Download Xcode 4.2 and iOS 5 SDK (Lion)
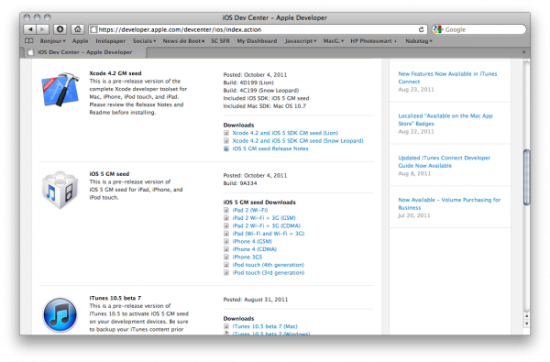The image size is (550, 362). coord(285,133)
